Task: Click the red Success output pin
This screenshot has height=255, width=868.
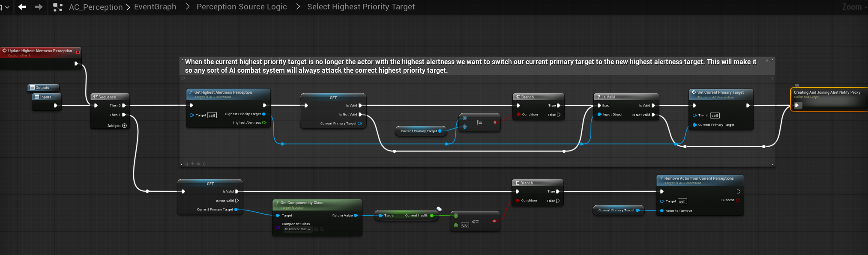Action: [738, 200]
